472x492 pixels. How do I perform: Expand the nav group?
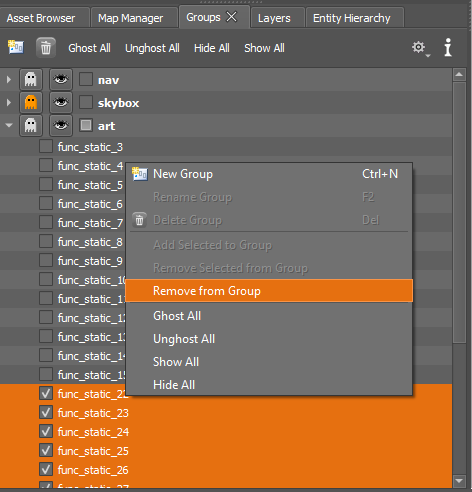[x=9, y=80]
